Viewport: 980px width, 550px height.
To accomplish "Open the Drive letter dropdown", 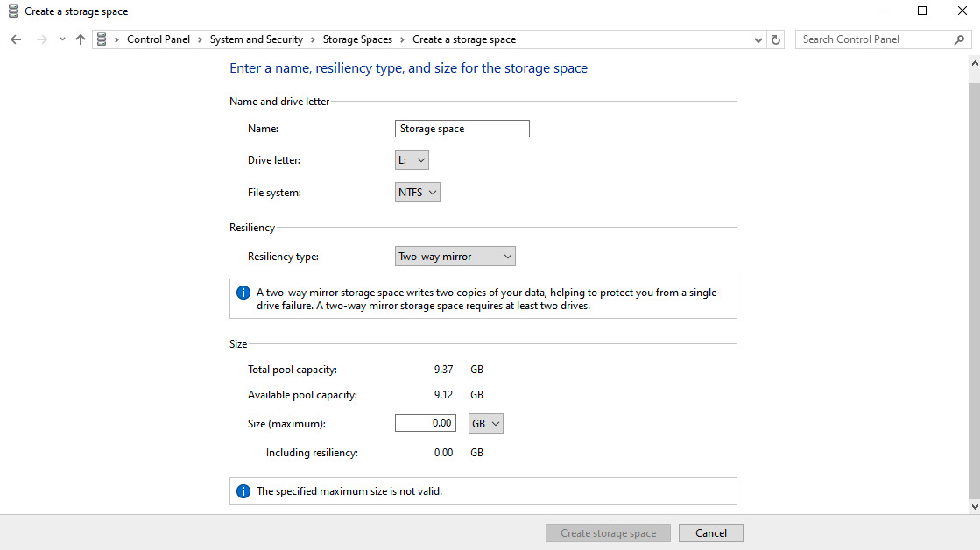I will coord(412,160).
